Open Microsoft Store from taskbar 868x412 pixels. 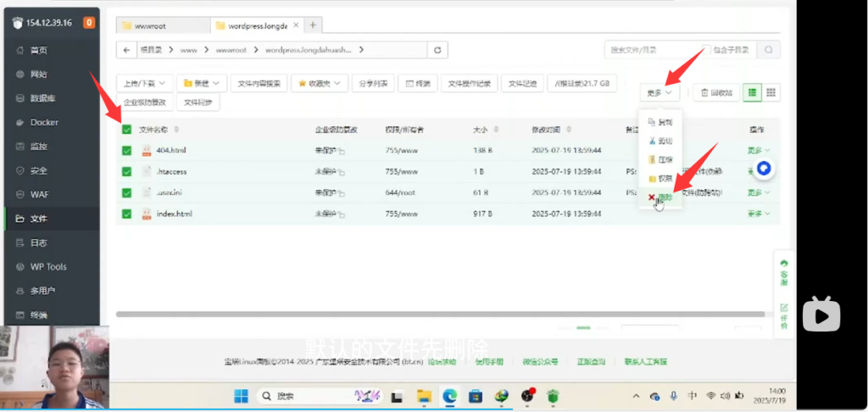[475, 396]
